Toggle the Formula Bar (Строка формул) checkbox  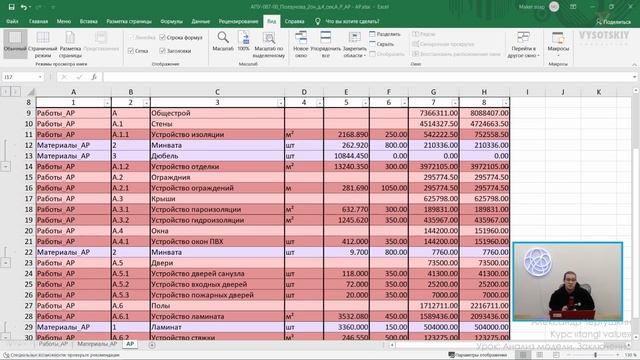coord(162,38)
